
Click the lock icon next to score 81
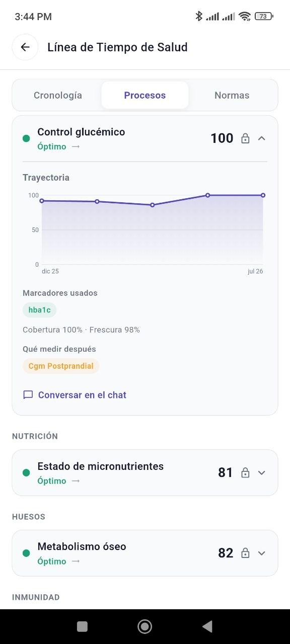(245, 472)
